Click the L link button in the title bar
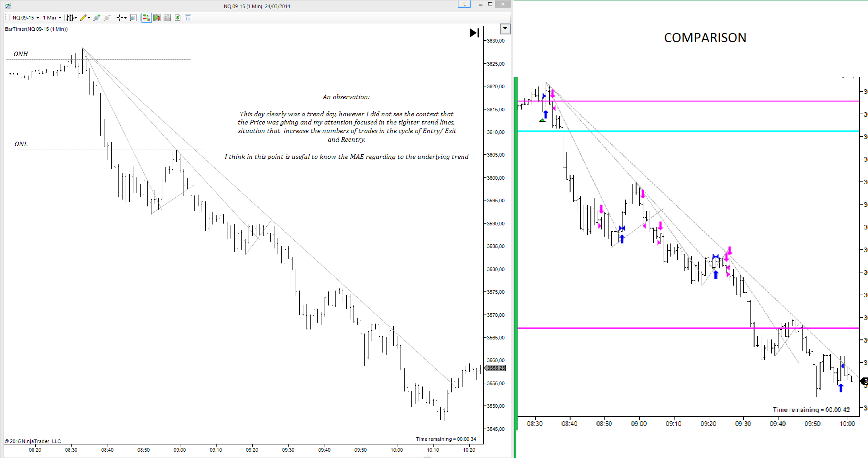 coord(464,4)
